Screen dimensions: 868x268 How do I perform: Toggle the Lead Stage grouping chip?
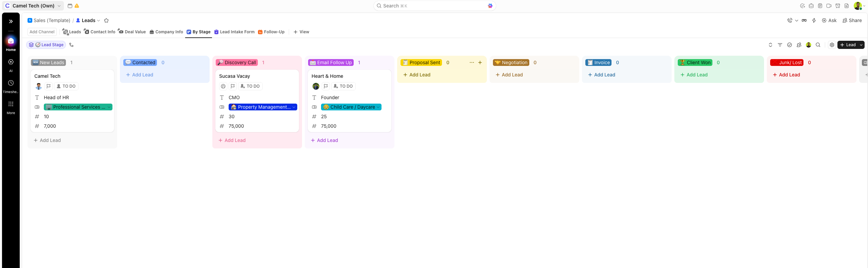click(x=46, y=45)
